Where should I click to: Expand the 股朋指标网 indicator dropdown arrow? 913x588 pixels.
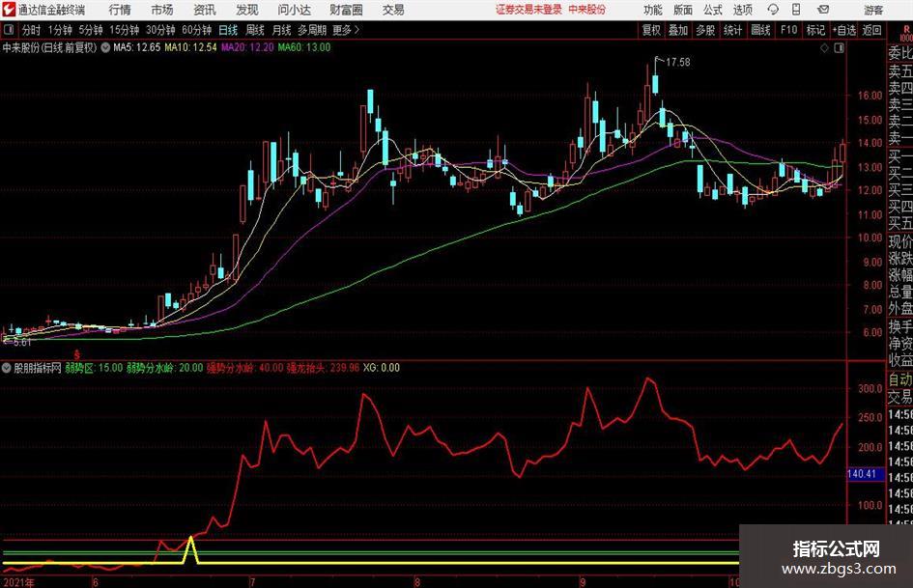[x=7, y=368]
